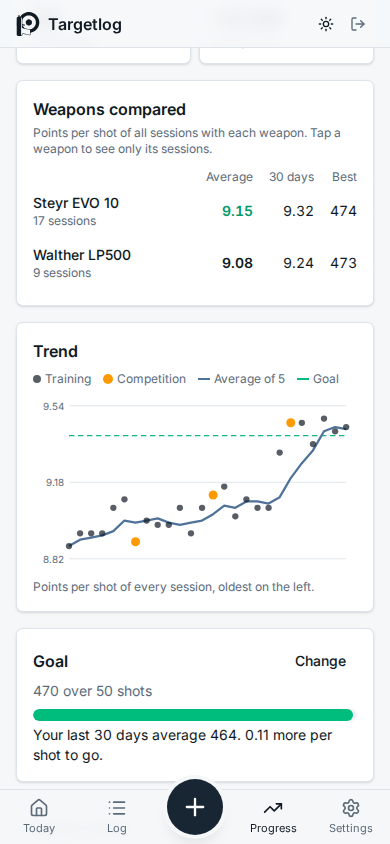
Task: Expand the Walther LP500 sessions row
Action: (x=195, y=263)
